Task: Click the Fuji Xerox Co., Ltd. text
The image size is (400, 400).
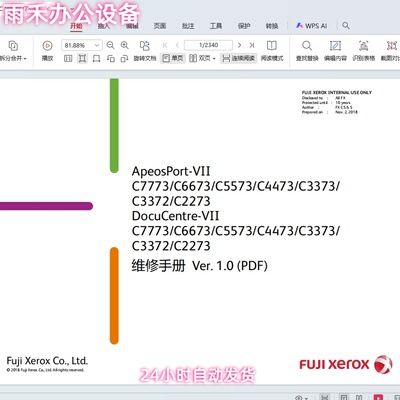Action: pos(47,361)
